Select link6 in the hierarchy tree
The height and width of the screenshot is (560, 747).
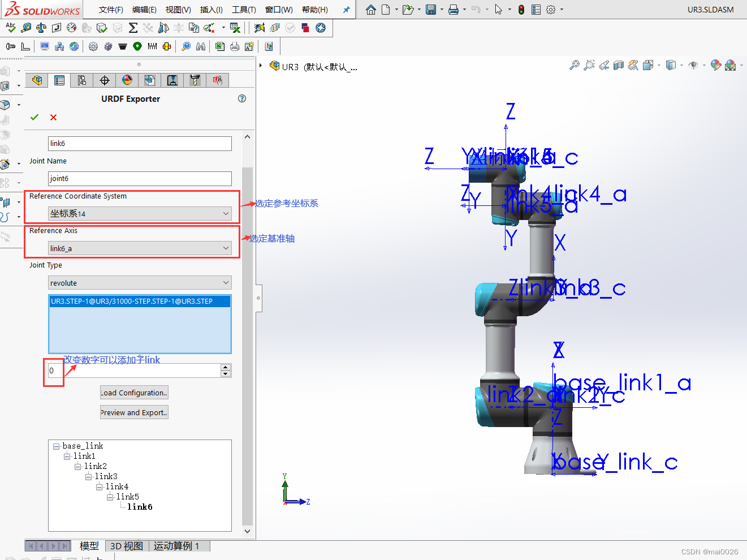coord(139,506)
